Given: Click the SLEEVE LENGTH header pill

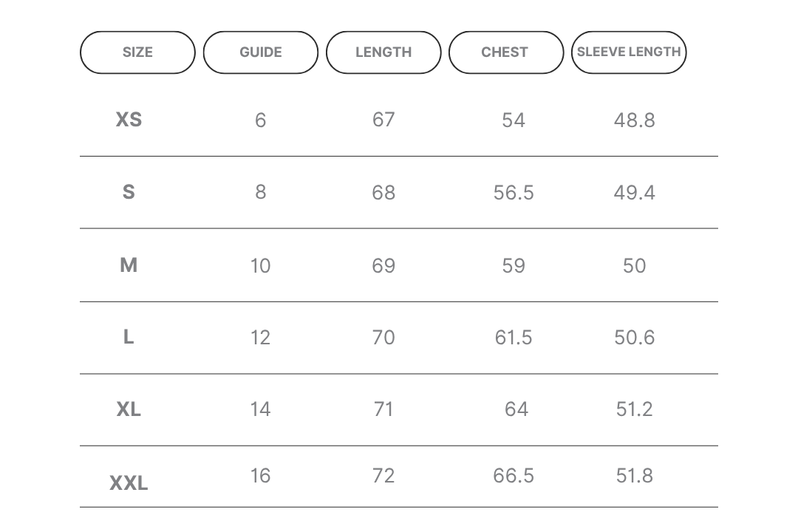Looking at the screenshot, I should tap(629, 52).
